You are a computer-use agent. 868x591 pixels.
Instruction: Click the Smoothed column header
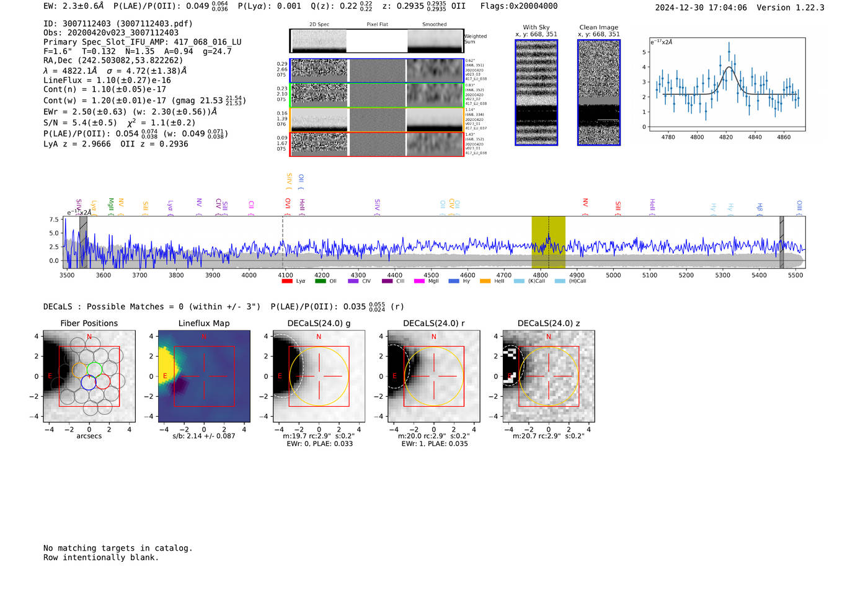click(x=434, y=25)
